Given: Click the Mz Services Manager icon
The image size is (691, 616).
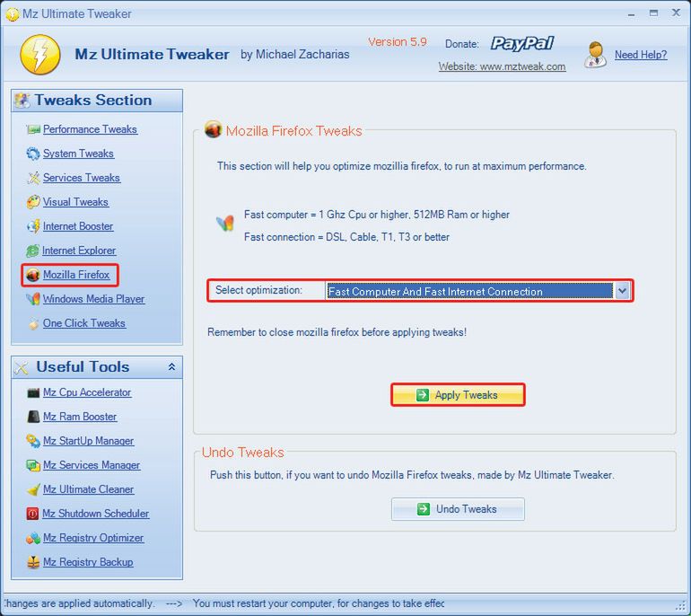Looking at the screenshot, I should pos(33,465).
